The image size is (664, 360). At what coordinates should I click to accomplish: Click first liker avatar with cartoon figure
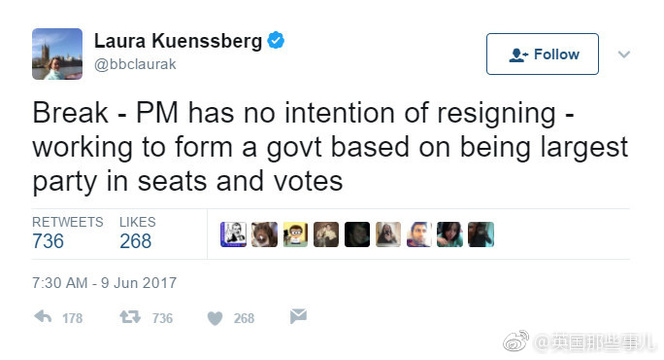pos(233,234)
